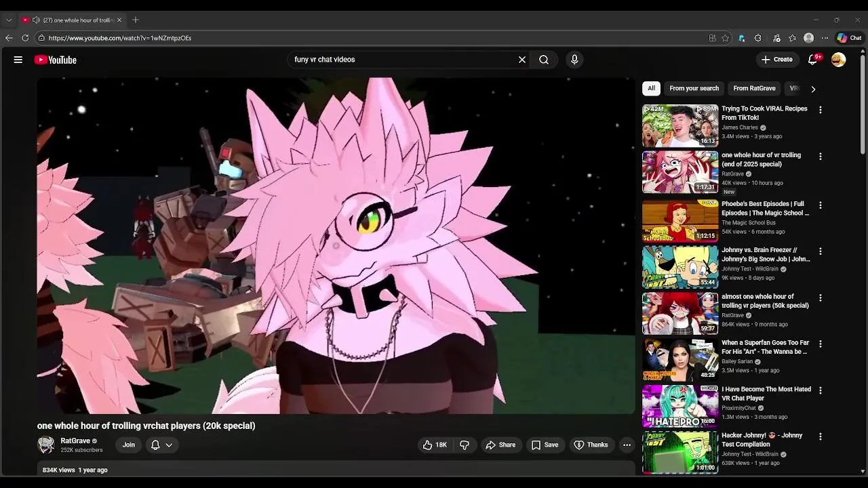
Task: Go to the YouTube home logo
Action: pyautogui.click(x=56, y=60)
